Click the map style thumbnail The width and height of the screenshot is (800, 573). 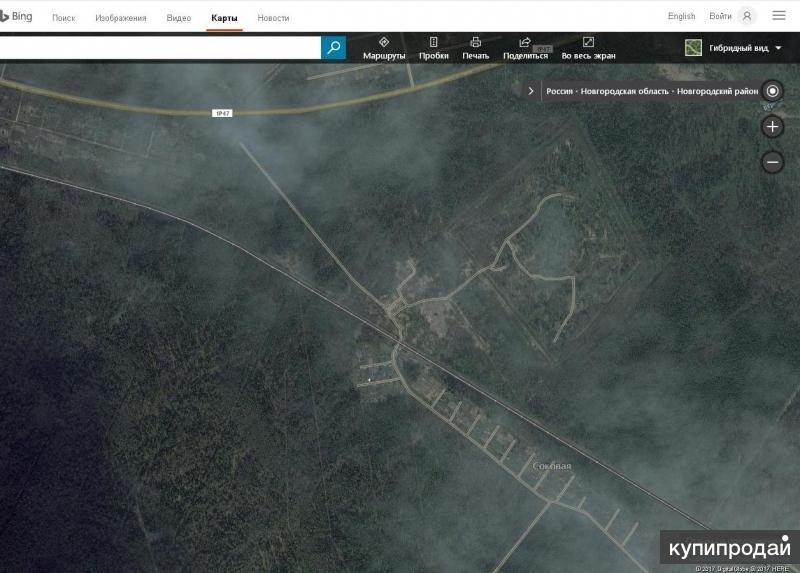[693, 48]
